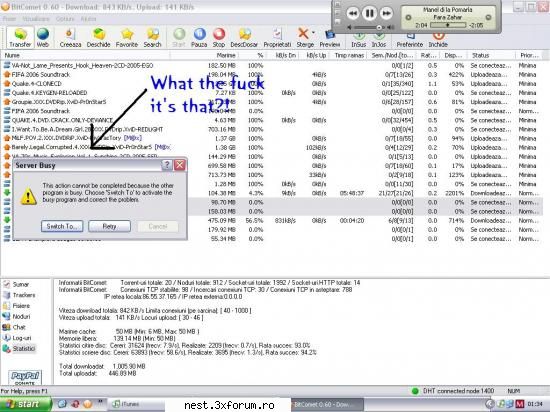Viewport: 550px width, 412px height.
Task: Open the Ajutor menu
Action: pyautogui.click(x=88, y=19)
